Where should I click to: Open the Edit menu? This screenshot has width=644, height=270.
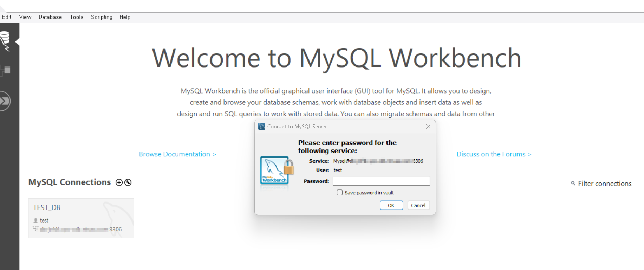[x=6, y=17]
